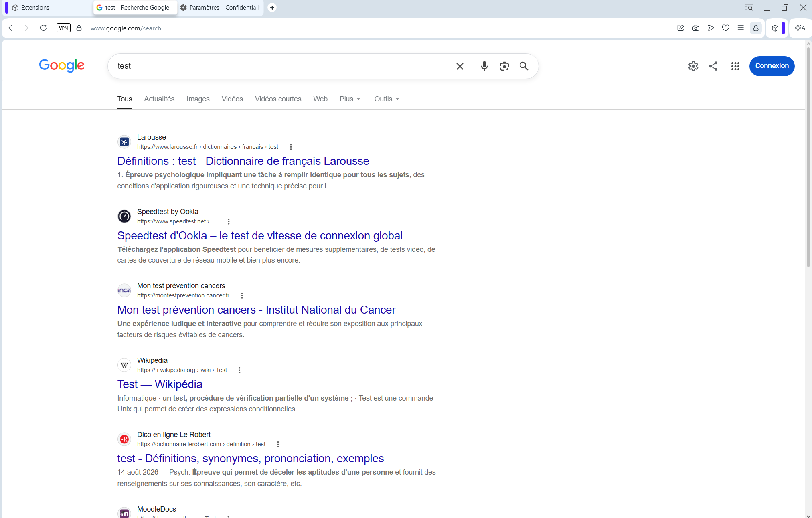Screen dimensions: 812x518
Task: Open the AI assistant panel button
Action: pos(800,28)
